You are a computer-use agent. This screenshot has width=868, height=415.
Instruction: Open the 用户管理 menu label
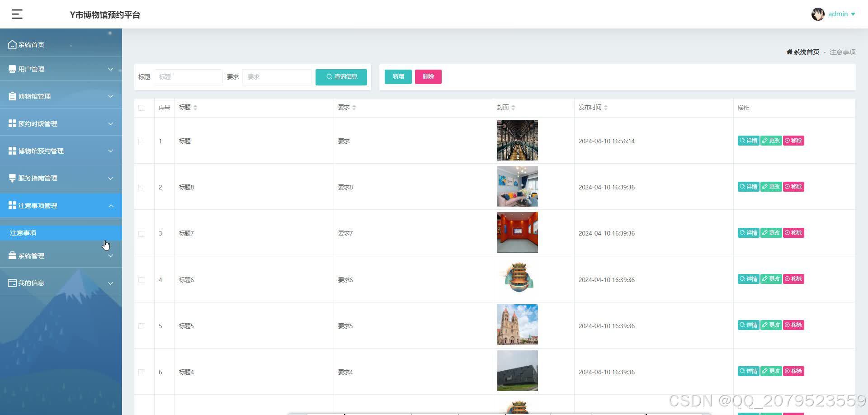[31, 69]
